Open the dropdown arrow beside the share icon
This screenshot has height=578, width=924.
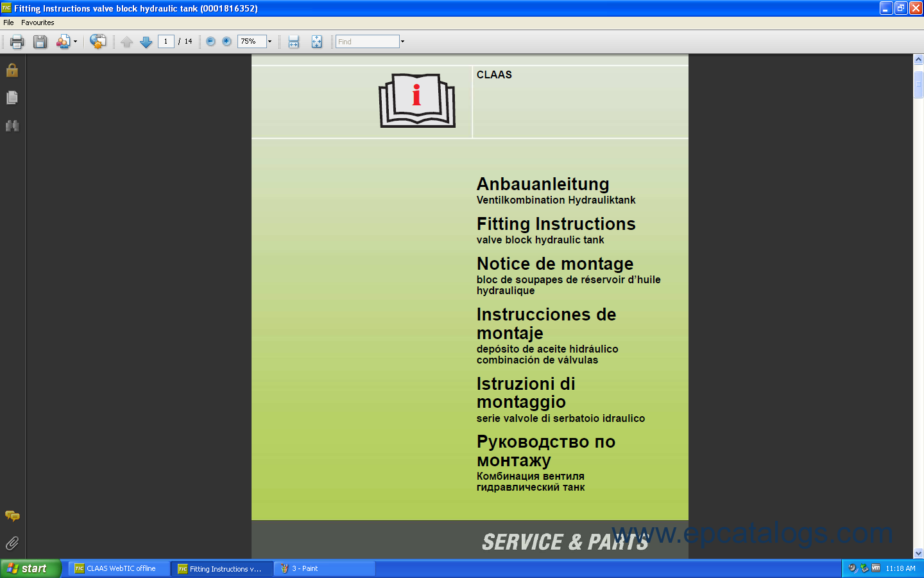click(75, 42)
